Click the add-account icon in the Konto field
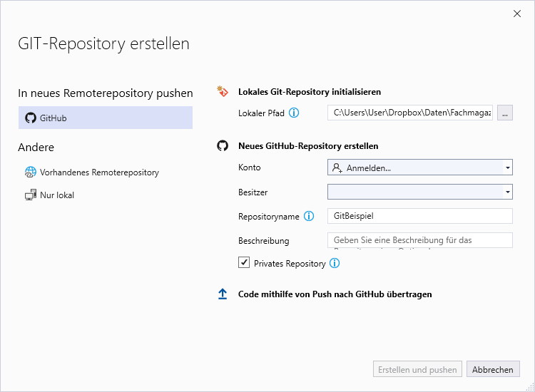Screen dimensions: 535x392 [x=337, y=167]
